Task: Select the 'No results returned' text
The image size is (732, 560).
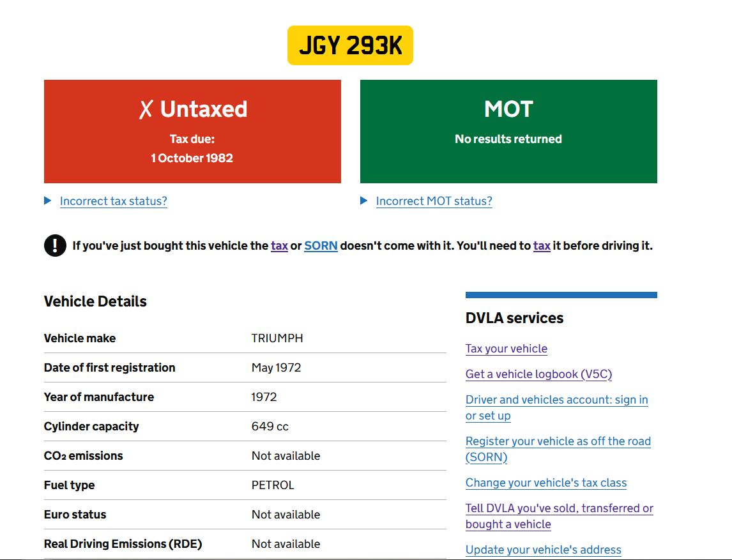Action: coord(508,139)
